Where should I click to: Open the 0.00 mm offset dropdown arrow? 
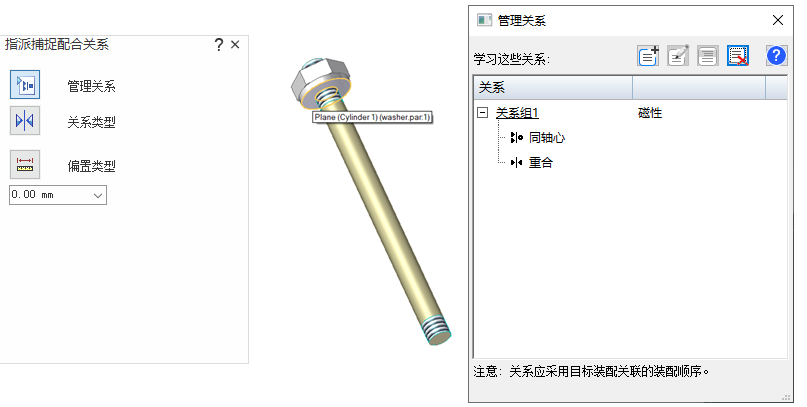pos(98,195)
